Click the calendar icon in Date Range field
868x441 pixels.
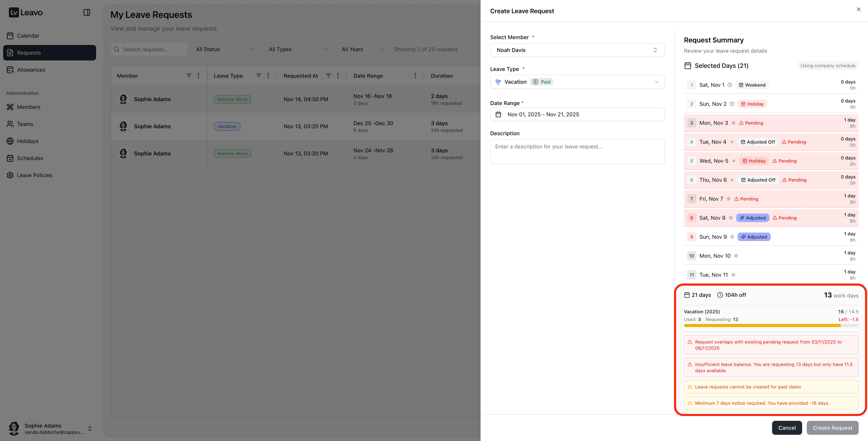[498, 115]
